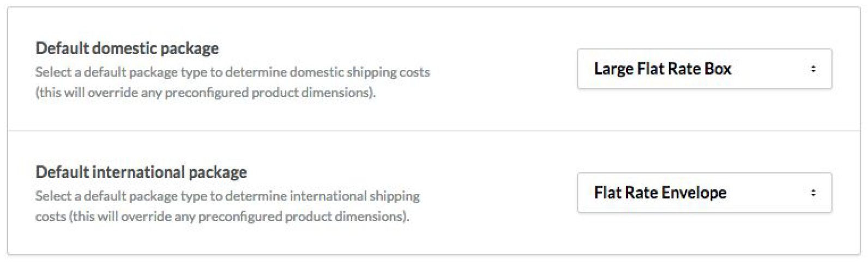Click the "Flat Rate Envelope" selected value text
The width and height of the screenshot is (868, 262).
tap(660, 193)
